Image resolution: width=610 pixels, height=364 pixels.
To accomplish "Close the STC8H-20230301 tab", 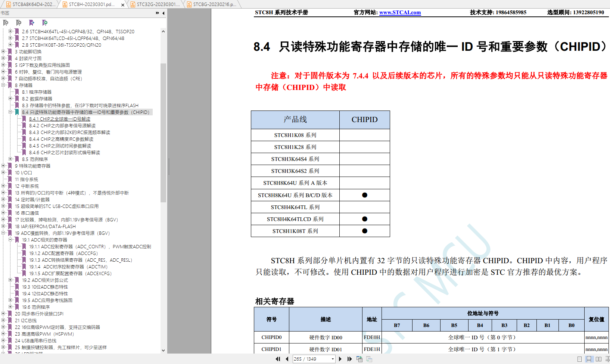I will point(123,5).
